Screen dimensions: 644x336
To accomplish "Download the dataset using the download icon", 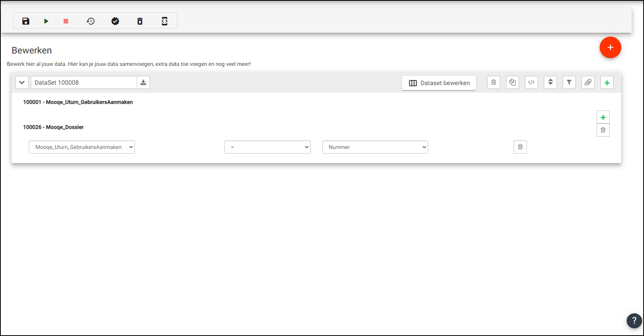I will coord(143,82).
